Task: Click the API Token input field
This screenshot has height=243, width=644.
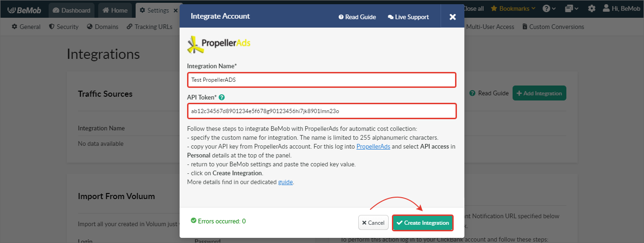Action: click(x=321, y=111)
